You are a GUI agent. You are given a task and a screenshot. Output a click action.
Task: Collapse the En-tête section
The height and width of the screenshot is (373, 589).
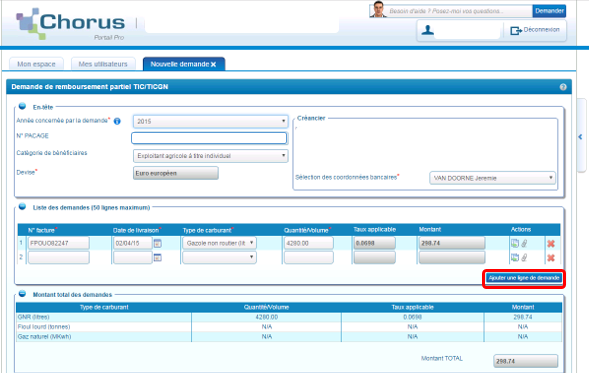click(22, 106)
